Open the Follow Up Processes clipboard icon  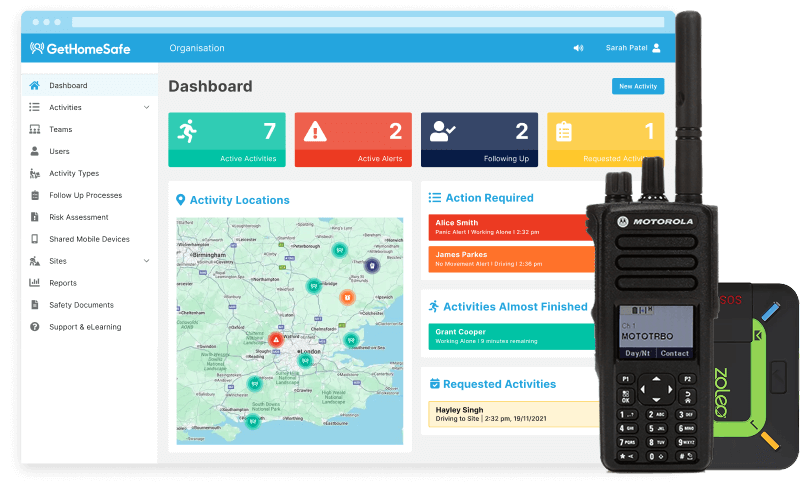pyautogui.click(x=35, y=195)
